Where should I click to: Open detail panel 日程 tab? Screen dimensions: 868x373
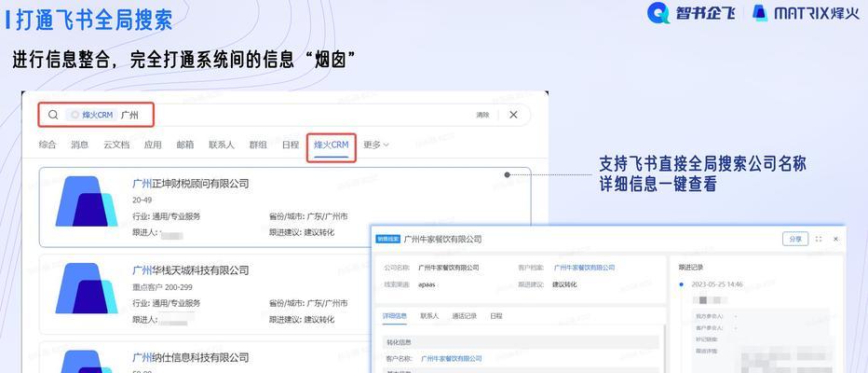tap(496, 316)
